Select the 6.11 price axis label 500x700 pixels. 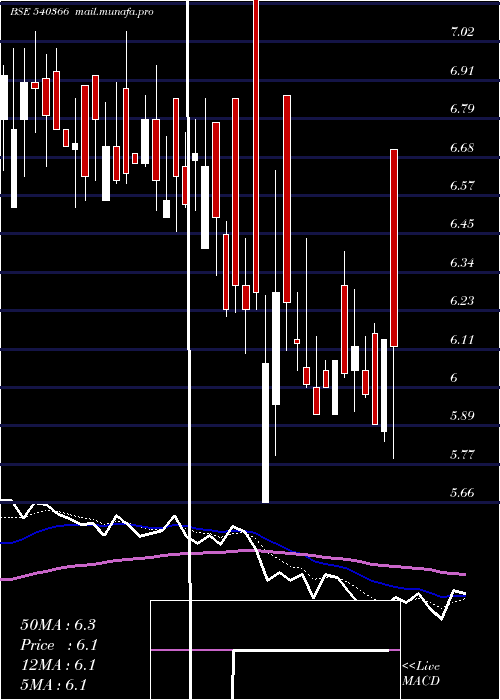tap(462, 340)
